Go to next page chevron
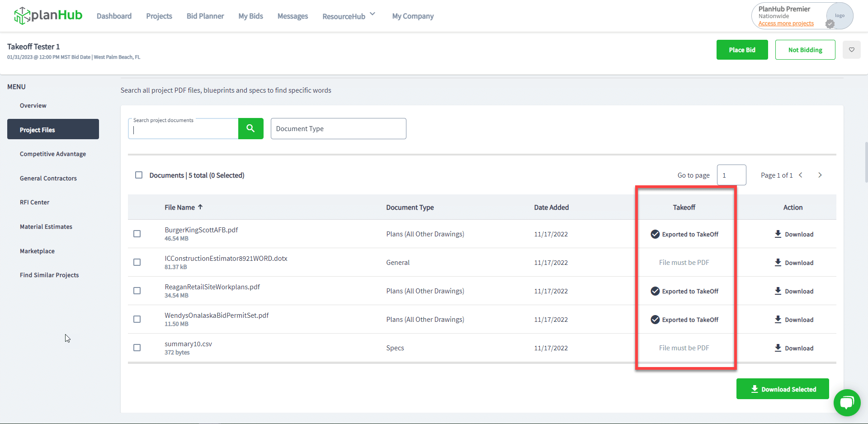868x424 pixels. click(x=820, y=175)
